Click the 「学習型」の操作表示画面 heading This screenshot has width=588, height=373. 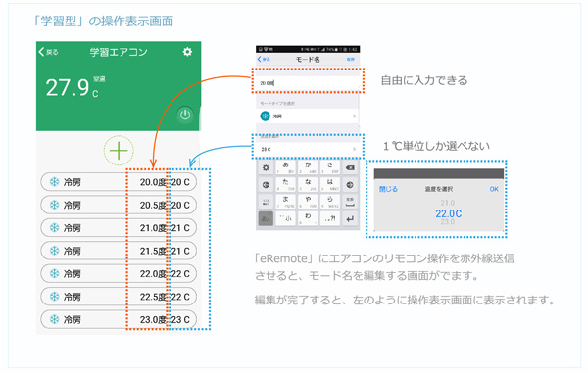[103, 21]
